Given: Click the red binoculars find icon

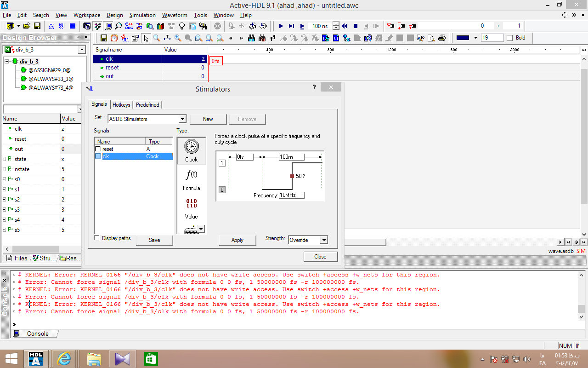Looking at the screenshot, I should (262, 38).
